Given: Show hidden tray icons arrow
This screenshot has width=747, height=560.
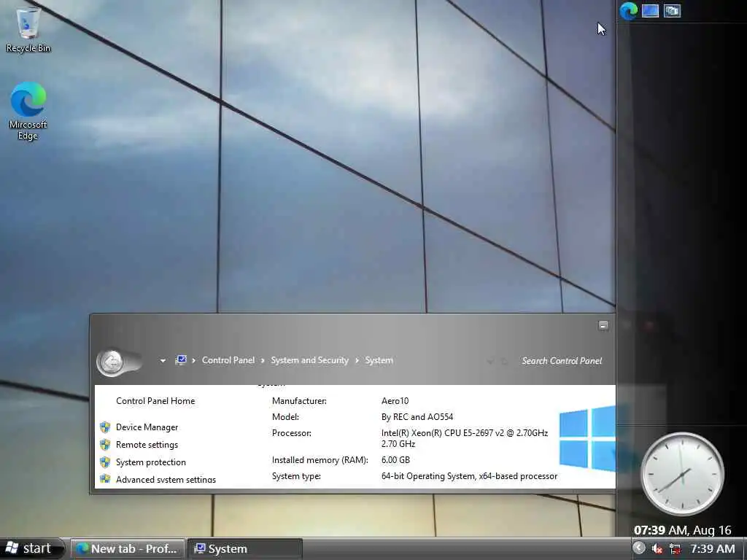Looking at the screenshot, I should point(639,548).
